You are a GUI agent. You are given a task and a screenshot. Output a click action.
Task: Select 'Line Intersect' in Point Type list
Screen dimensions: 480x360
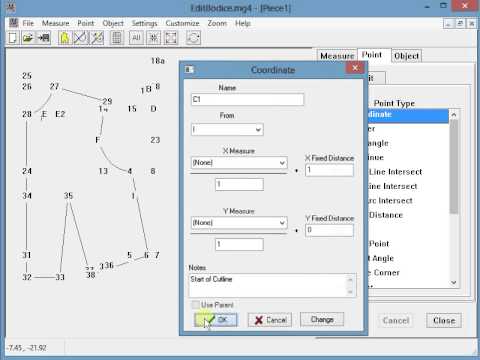(395, 172)
